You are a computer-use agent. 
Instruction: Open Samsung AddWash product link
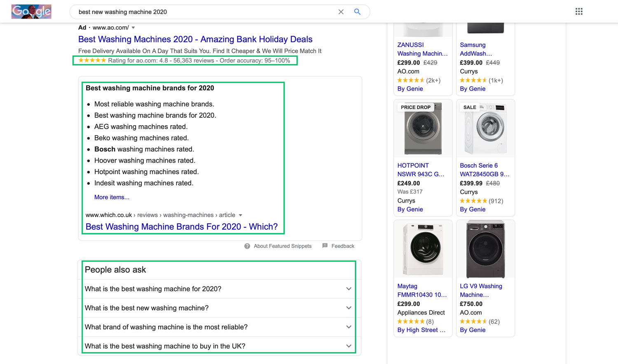(476, 49)
